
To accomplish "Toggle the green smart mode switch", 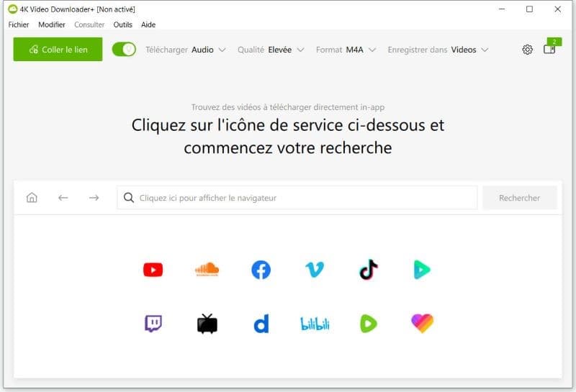I will pos(124,50).
